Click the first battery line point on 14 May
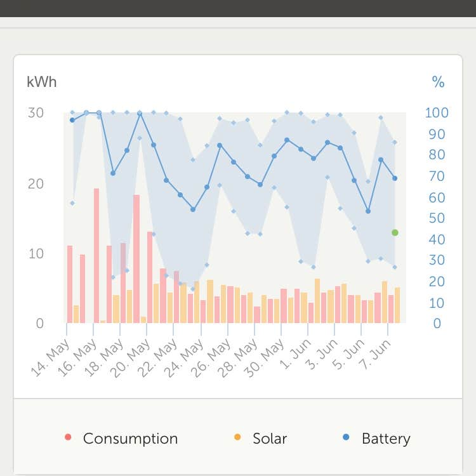 72,120
